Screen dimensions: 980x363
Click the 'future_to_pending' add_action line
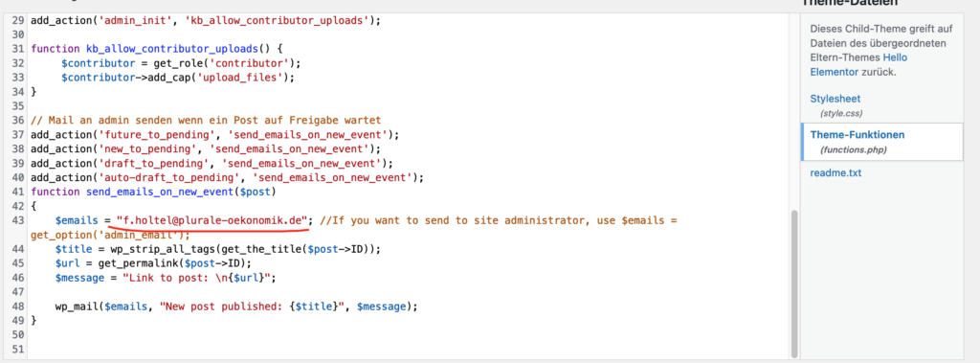(214, 134)
